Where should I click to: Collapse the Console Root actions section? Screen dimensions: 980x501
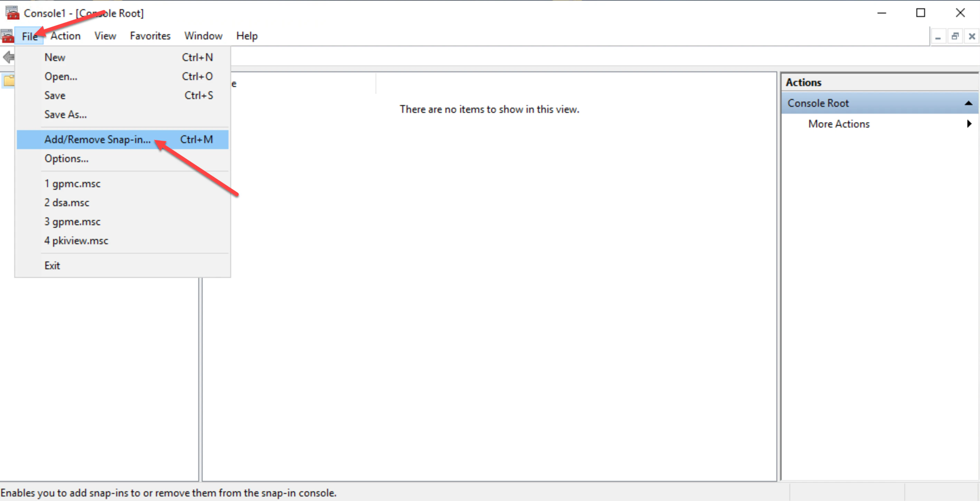coord(968,103)
